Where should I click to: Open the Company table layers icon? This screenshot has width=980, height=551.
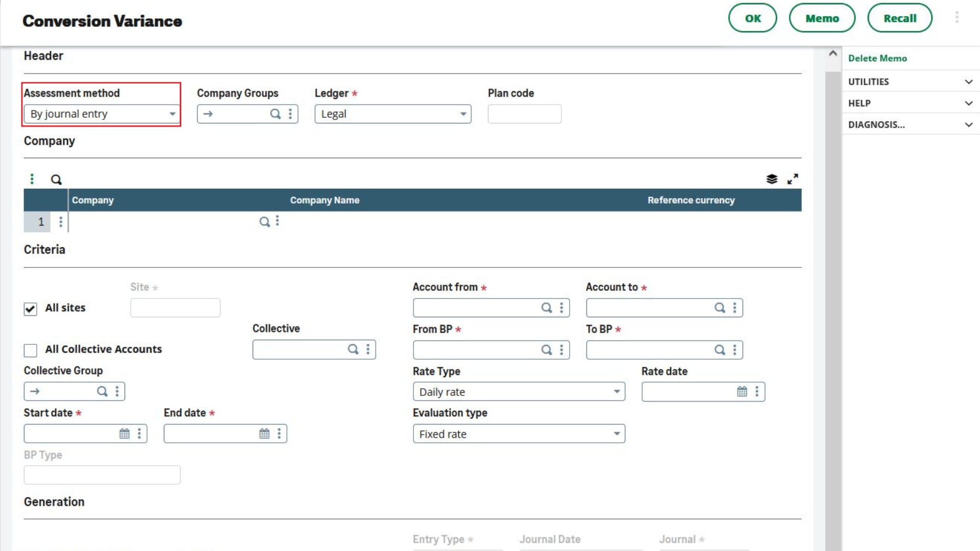tap(772, 179)
